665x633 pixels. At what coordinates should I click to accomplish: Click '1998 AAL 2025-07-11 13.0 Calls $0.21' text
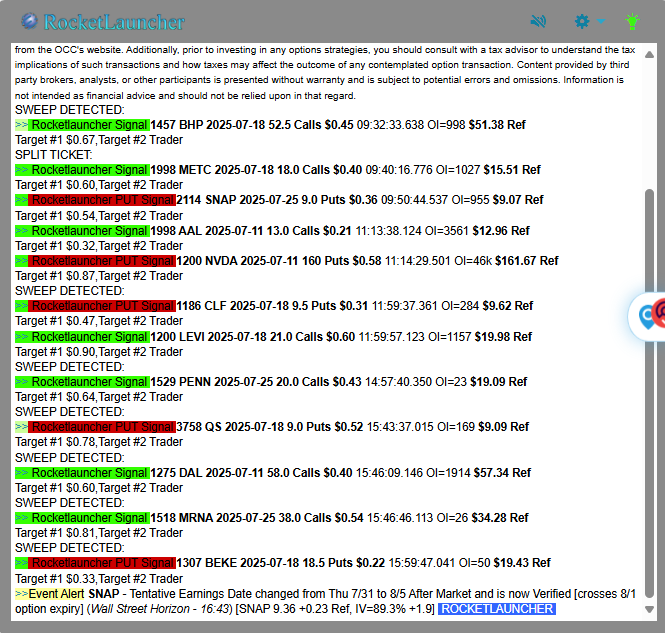[x=251, y=231]
